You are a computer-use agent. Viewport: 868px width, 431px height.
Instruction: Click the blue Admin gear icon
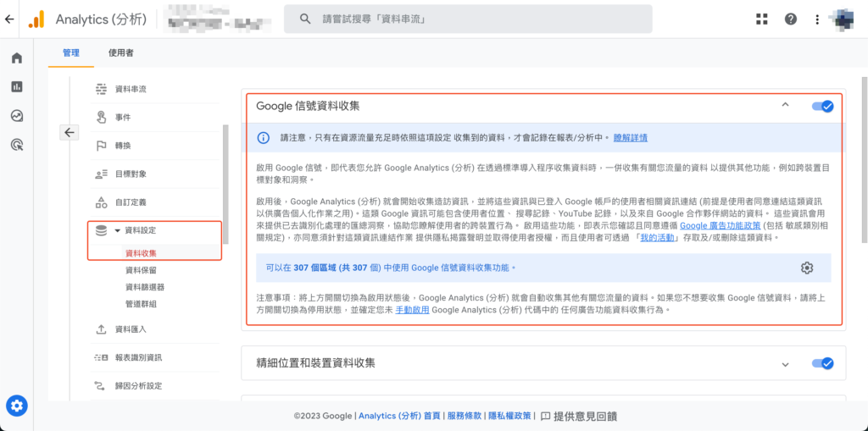click(x=17, y=406)
